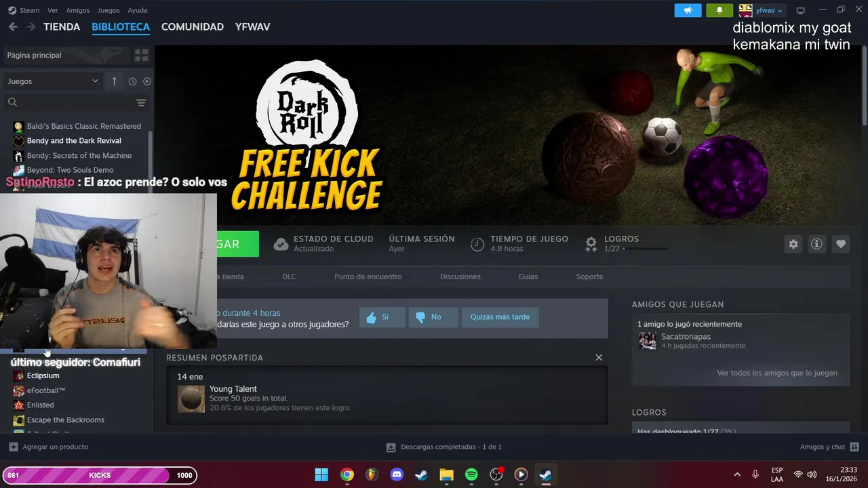Open the Guías tab
Screen dimensions: 868x488
pyautogui.click(x=528, y=277)
